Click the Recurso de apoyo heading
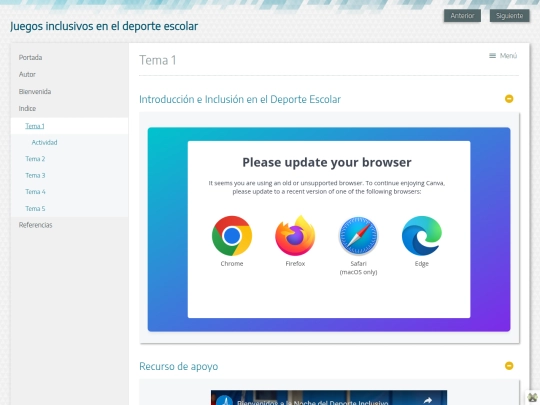The image size is (540, 405). 178,366
